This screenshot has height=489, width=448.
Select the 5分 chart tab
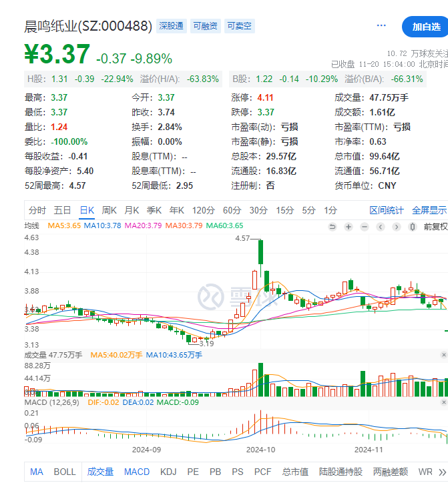click(308, 211)
